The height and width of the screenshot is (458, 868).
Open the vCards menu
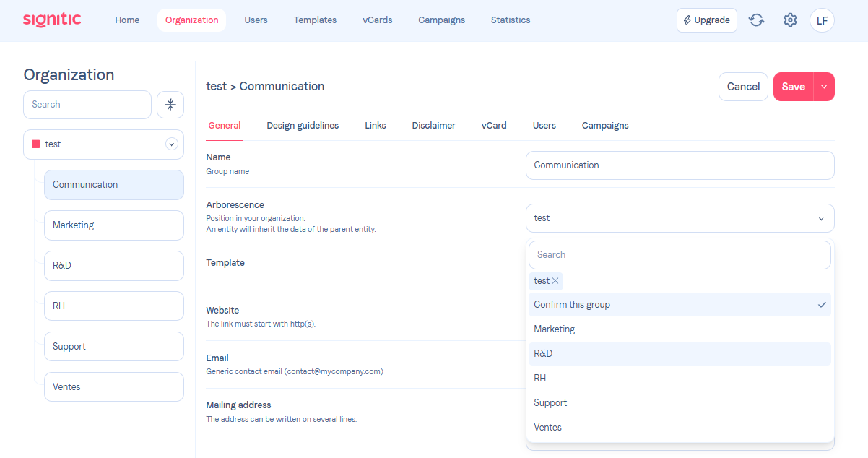point(378,20)
